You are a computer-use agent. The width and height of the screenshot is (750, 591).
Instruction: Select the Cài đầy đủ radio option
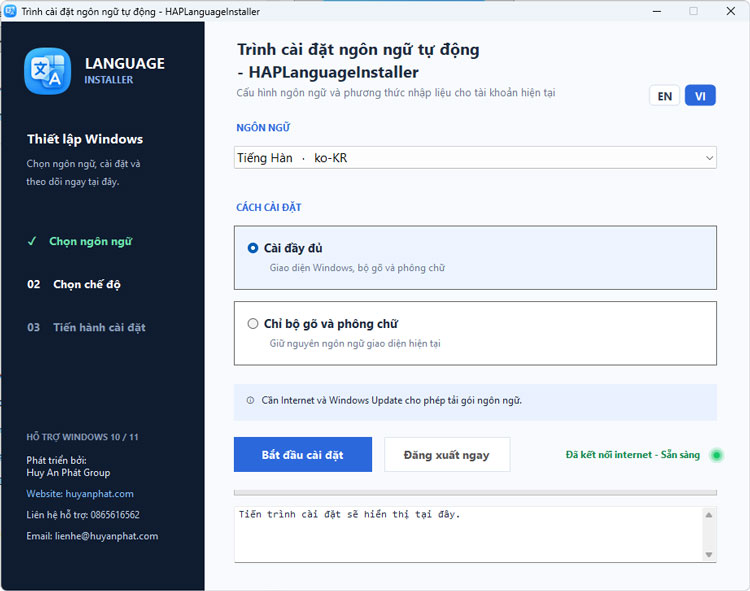(253, 248)
